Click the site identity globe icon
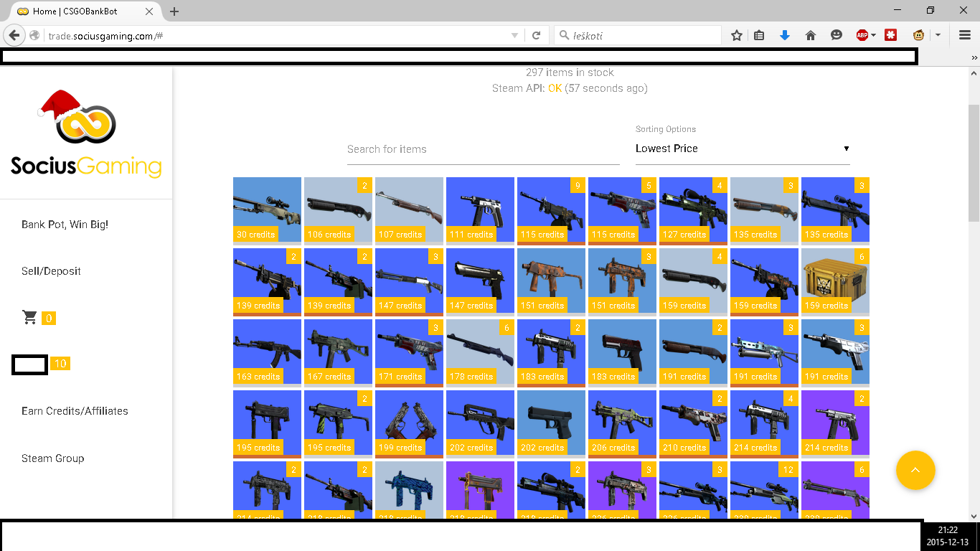This screenshot has width=980, height=551. tap(34, 35)
